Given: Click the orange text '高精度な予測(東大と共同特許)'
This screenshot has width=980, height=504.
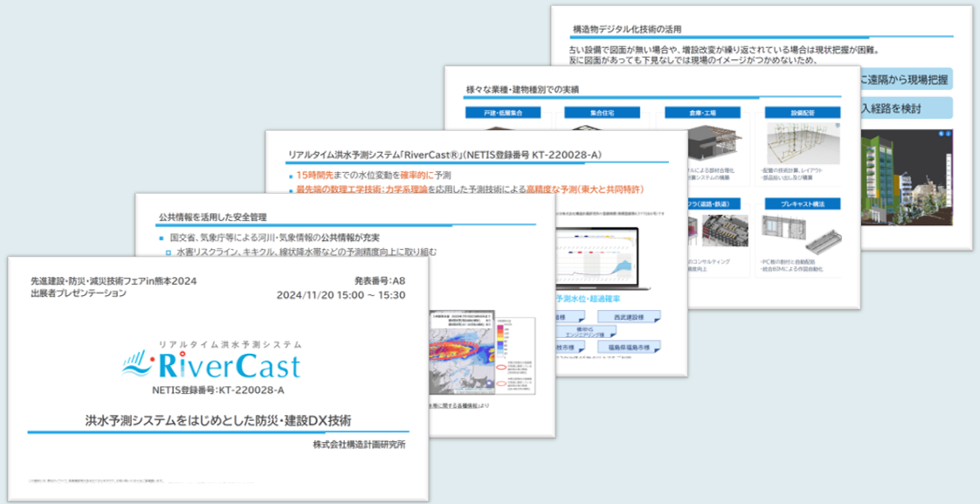Looking at the screenshot, I should 585,189.
